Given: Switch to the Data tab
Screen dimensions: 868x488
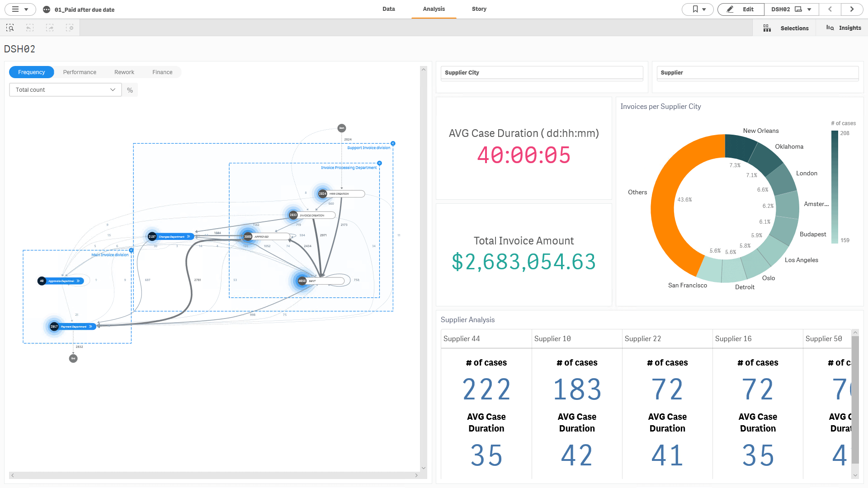Looking at the screenshot, I should tap(388, 9).
